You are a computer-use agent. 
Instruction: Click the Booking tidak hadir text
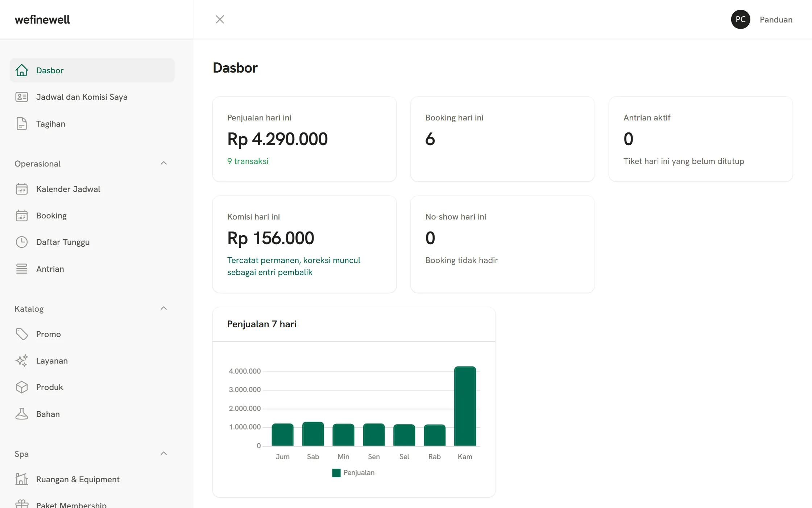[x=461, y=260]
